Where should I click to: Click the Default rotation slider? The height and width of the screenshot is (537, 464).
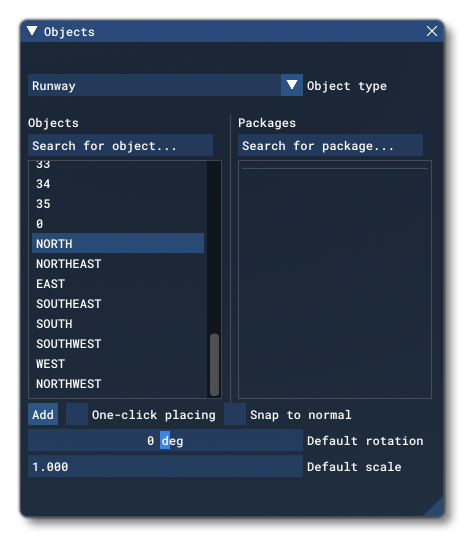coord(165,440)
